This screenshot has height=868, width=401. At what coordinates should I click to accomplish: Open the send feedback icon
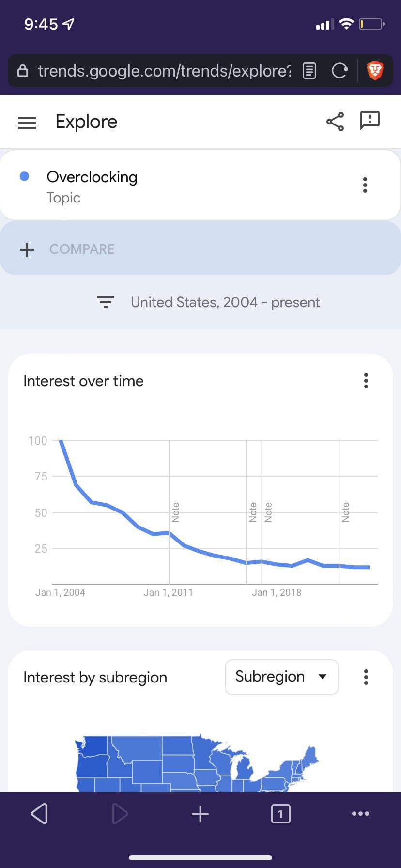(370, 121)
